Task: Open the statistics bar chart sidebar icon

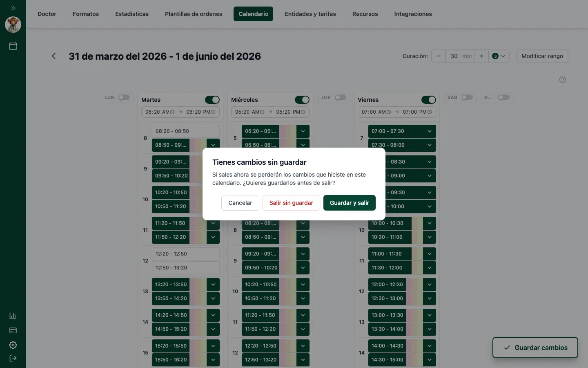Action: pos(13,316)
